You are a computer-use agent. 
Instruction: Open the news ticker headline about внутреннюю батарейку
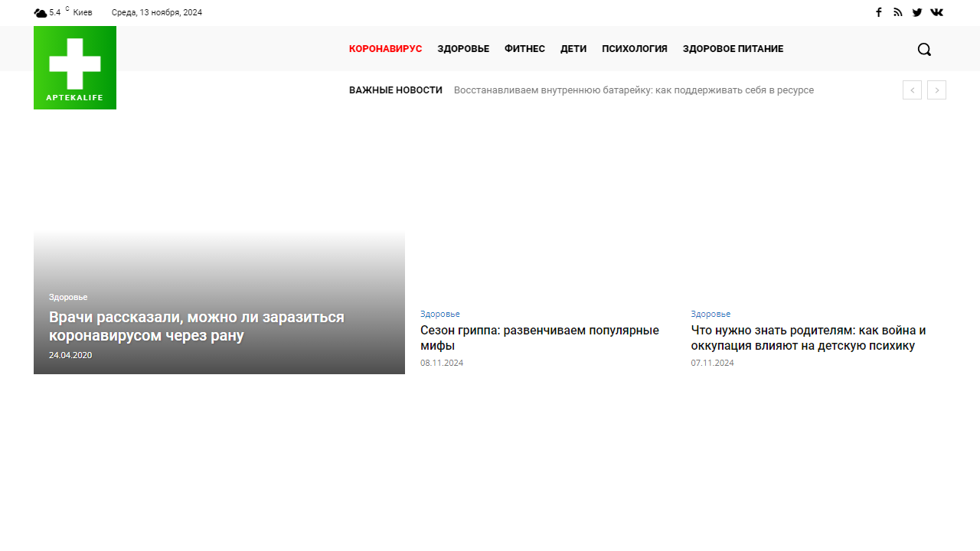633,90
